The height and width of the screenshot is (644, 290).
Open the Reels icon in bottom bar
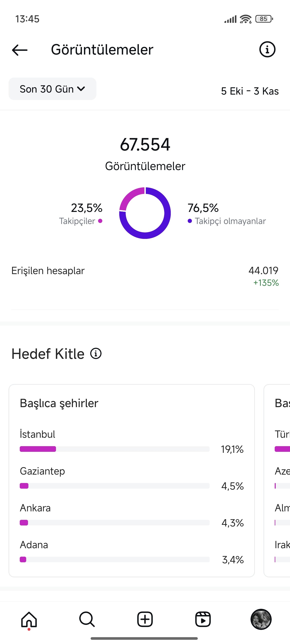point(203,619)
